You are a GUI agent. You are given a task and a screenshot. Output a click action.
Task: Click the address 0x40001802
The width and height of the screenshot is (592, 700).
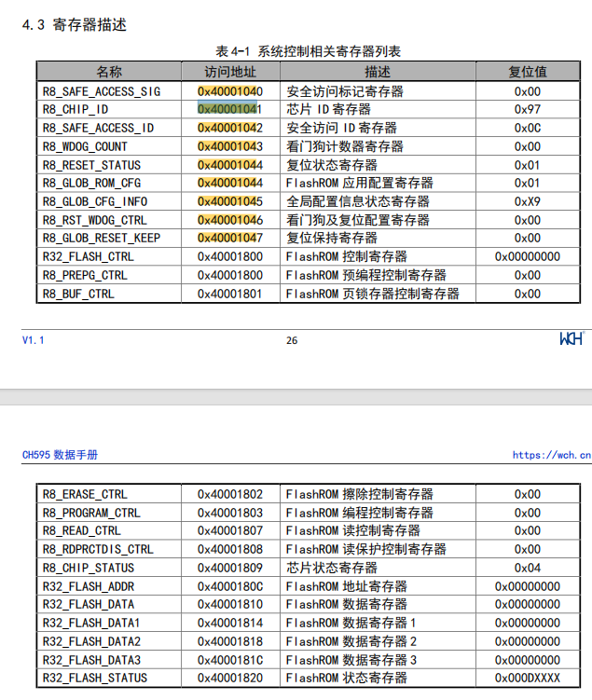click(230, 494)
